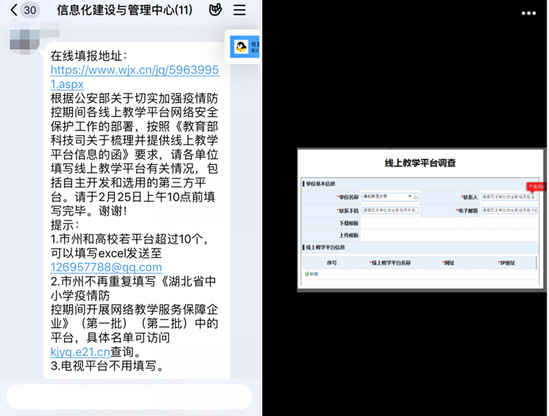Open the three-dots menu in image viewer
The height and width of the screenshot is (416, 549).
pos(528,13)
